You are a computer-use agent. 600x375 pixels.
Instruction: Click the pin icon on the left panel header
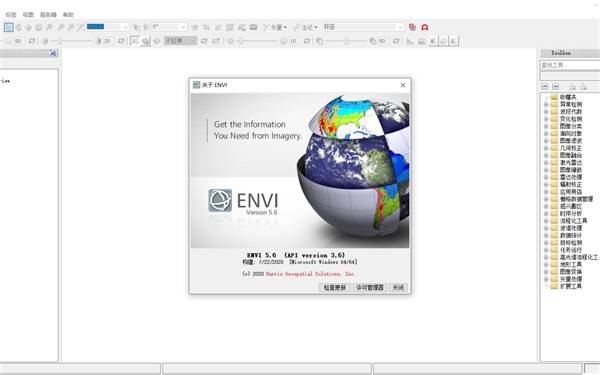pyautogui.click(x=53, y=53)
